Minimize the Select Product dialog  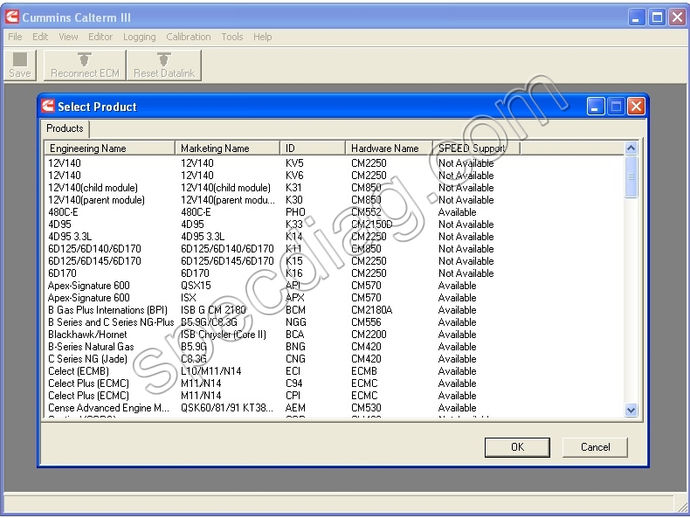pyautogui.click(x=595, y=106)
